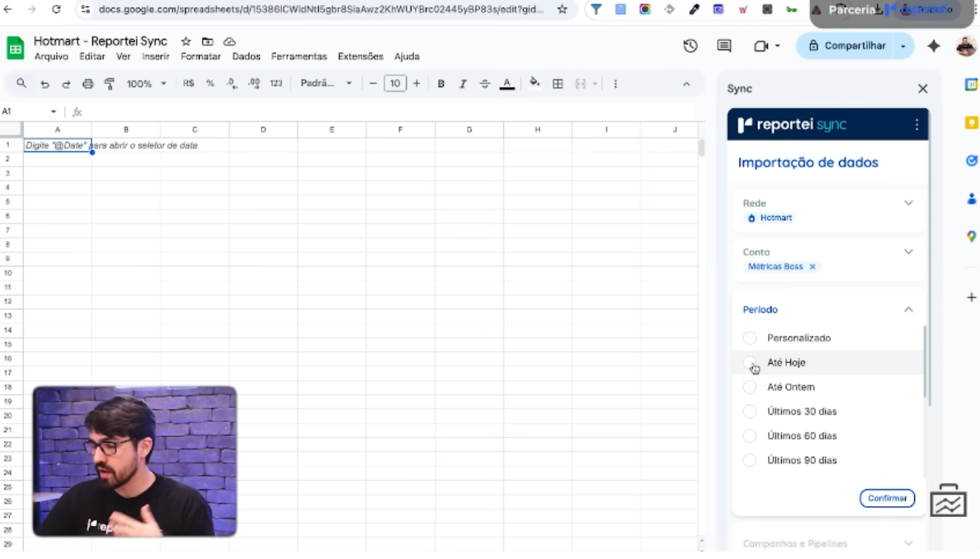This screenshot has height=559, width=980.
Task: Choose Últimos 30 dias period
Action: tap(750, 411)
